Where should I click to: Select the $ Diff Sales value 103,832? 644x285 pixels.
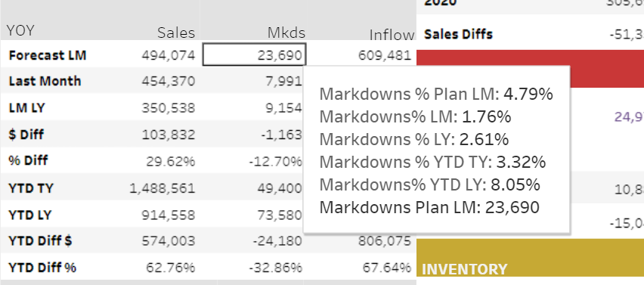(x=169, y=135)
